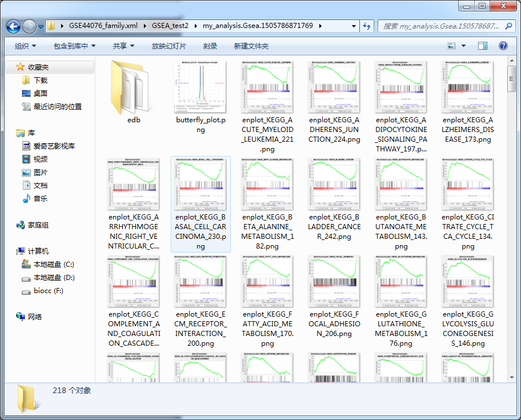Screen dimensions: 521x420
Task: Expand the view options dropdown arrow
Action: point(463,46)
